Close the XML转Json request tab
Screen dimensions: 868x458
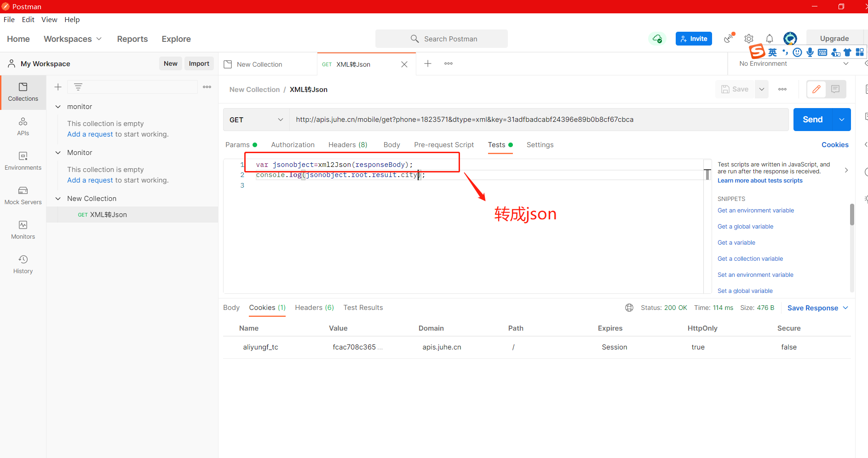(404, 64)
